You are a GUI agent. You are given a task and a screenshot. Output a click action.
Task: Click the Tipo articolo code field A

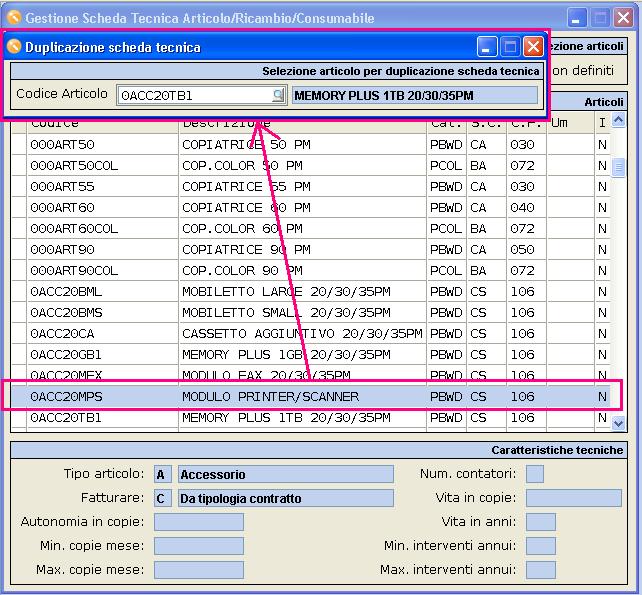pos(163,474)
